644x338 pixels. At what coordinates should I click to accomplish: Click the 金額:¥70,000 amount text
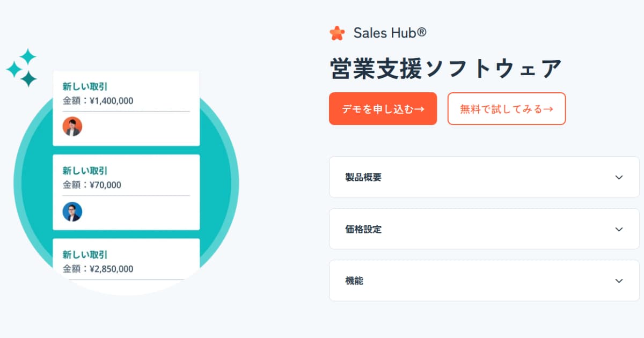pos(92,185)
